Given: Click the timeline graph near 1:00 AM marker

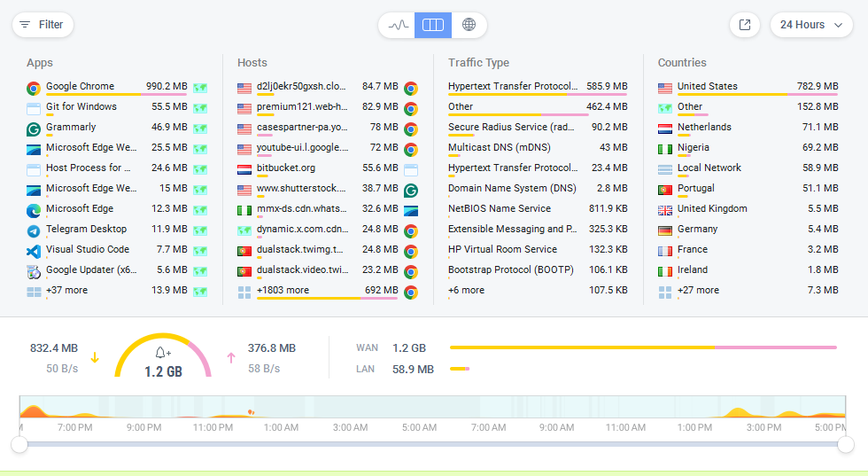Looking at the screenshot, I should coord(281,407).
